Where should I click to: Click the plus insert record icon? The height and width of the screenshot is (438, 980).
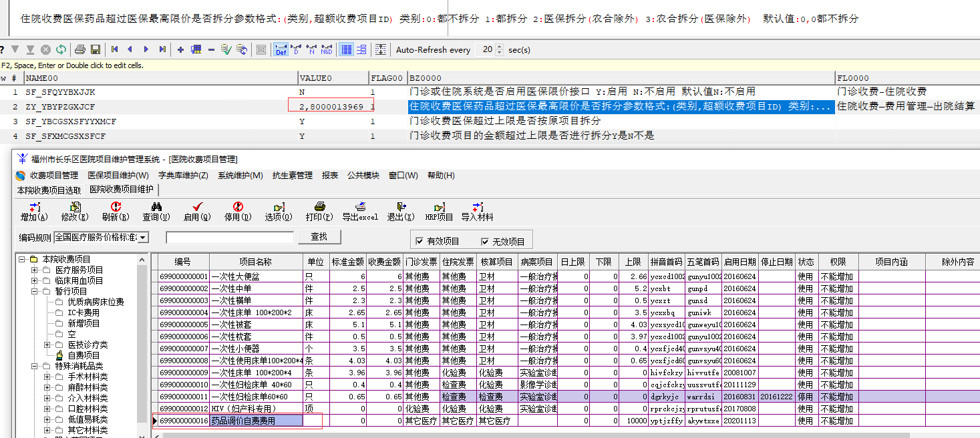(x=180, y=49)
